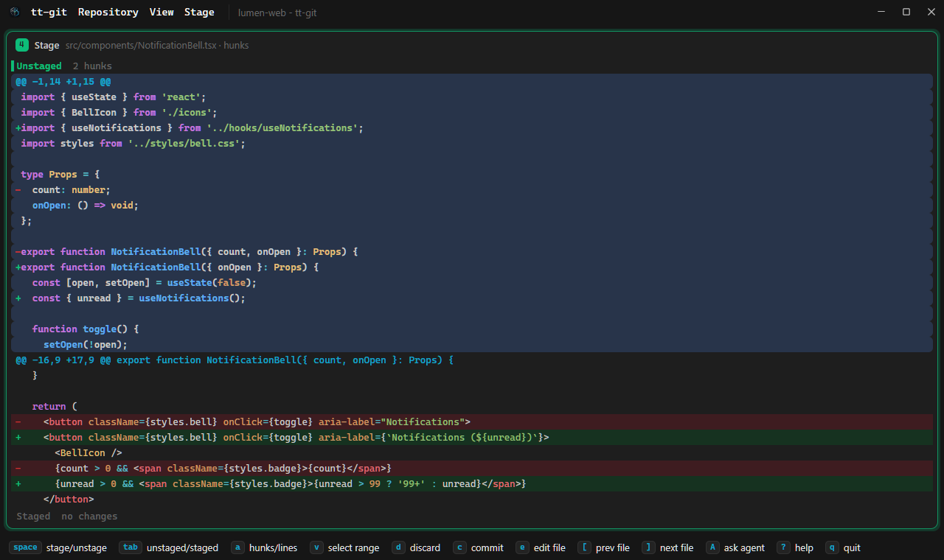Go to next file via the ']' hint
This screenshot has width=944, height=560.
point(667,547)
